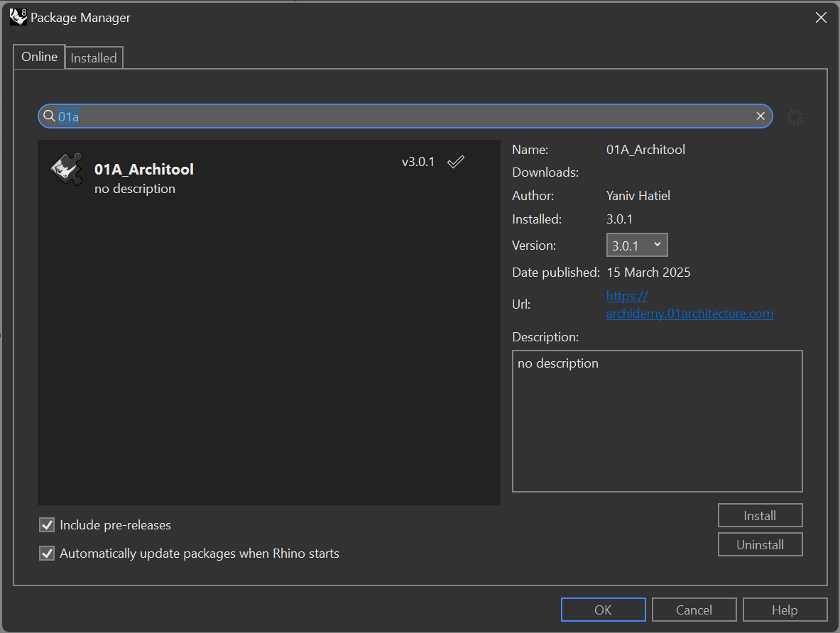
Task: Open Help from the bottom buttons
Action: [x=785, y=609]
